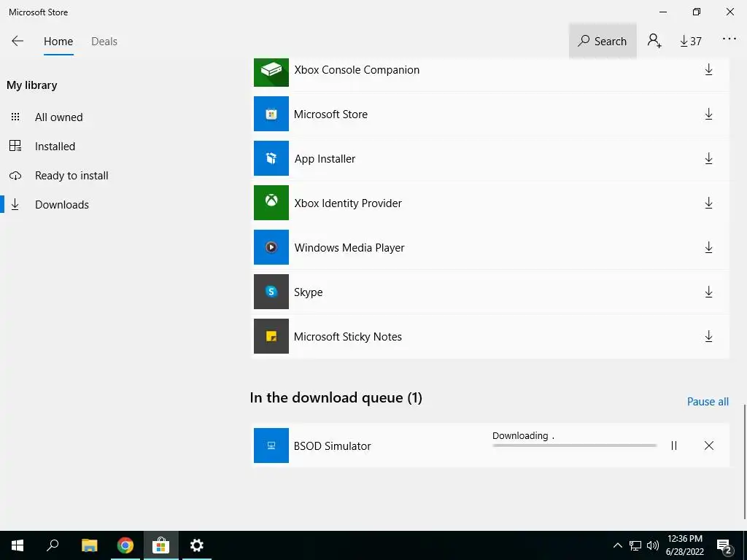Click the Installed apps icon
The height and width of the screenshot is (560, 747).
tap(15, 146)
